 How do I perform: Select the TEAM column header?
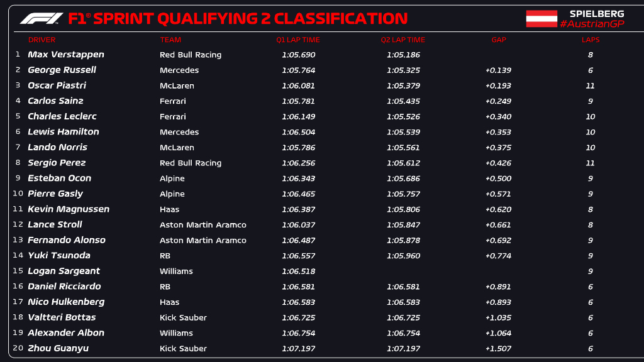[x=170, y=40]
